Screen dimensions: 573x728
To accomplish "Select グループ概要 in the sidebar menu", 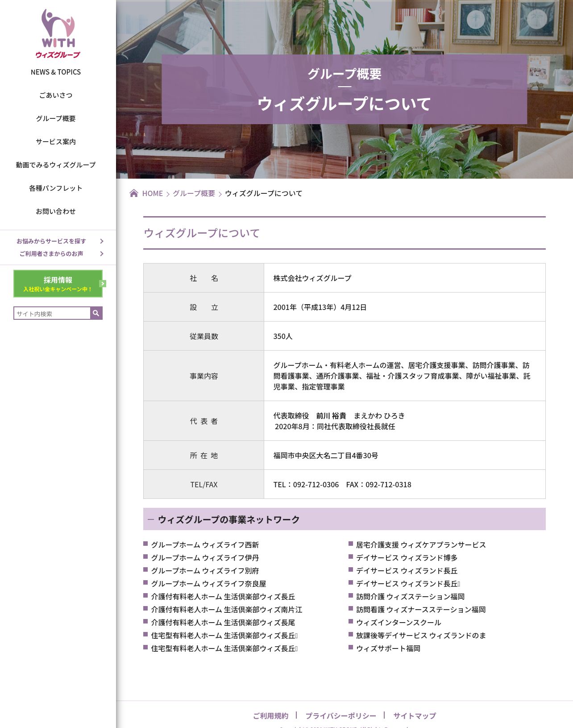I will [x=56, y=118].
